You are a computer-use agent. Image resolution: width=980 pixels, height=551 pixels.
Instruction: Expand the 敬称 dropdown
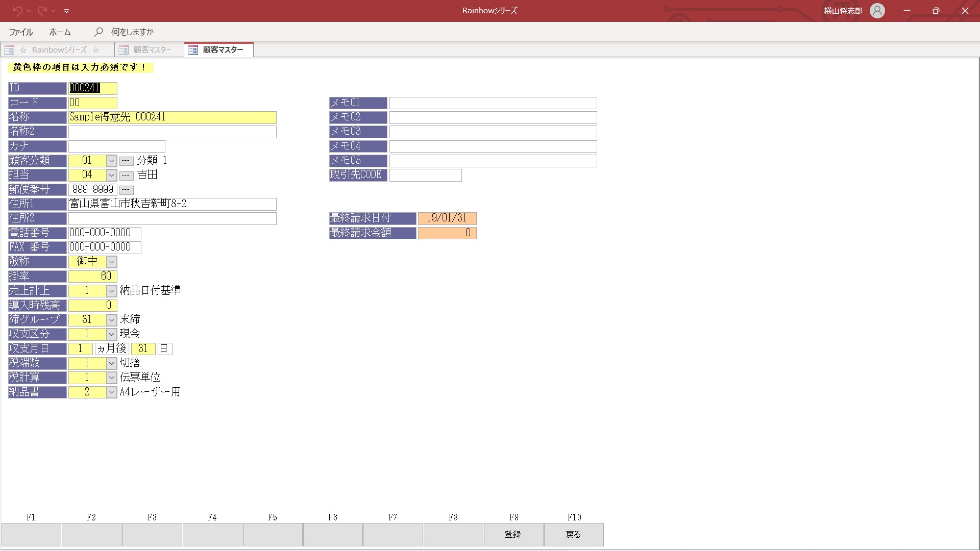111,262
